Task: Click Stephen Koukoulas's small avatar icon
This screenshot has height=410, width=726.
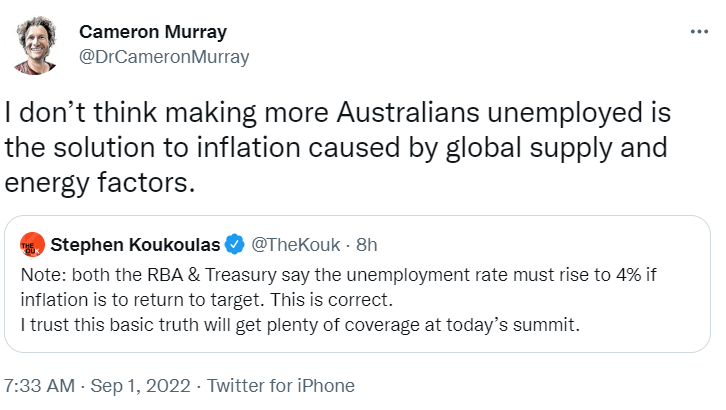Action: point(32,243)
